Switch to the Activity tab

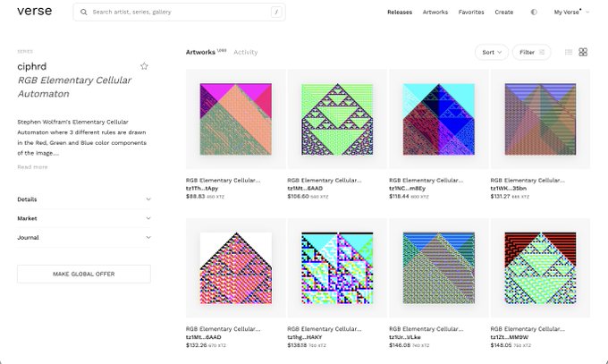click(246, 52)
